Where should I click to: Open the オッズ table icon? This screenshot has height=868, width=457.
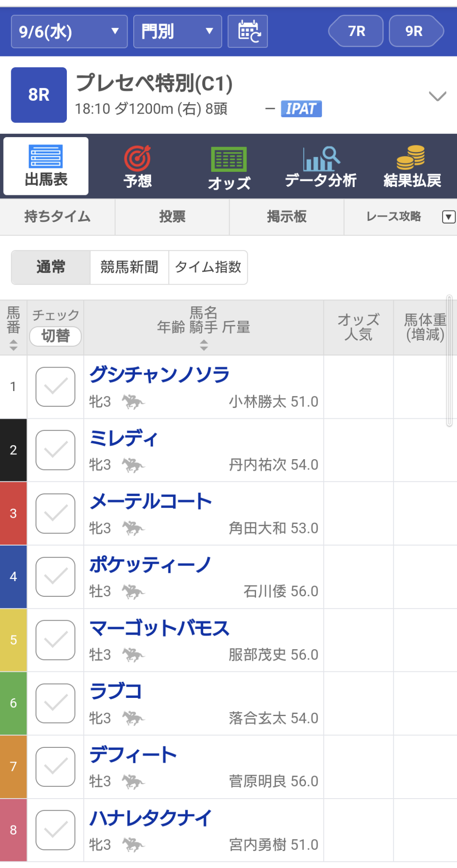(x=229, y=159)
